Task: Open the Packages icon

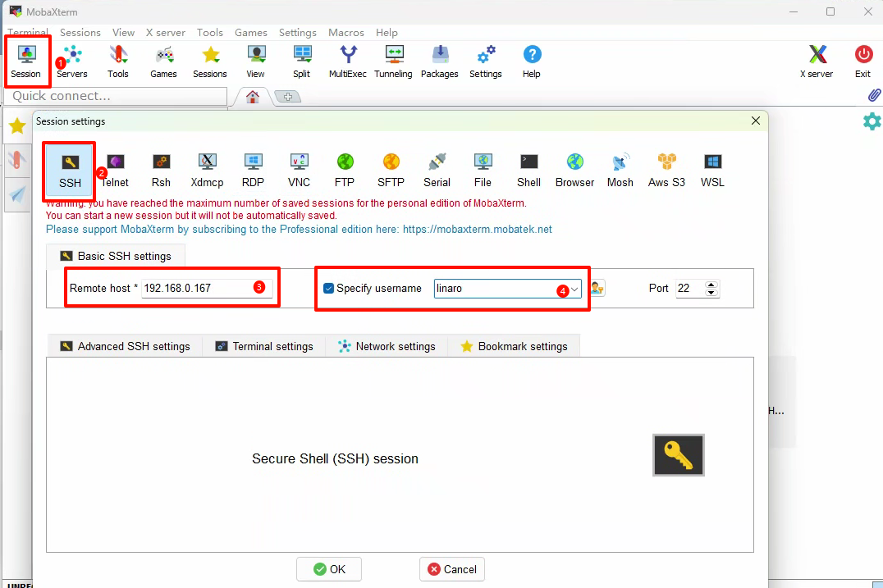Action: pyautogui.click(x=440, y=62)
